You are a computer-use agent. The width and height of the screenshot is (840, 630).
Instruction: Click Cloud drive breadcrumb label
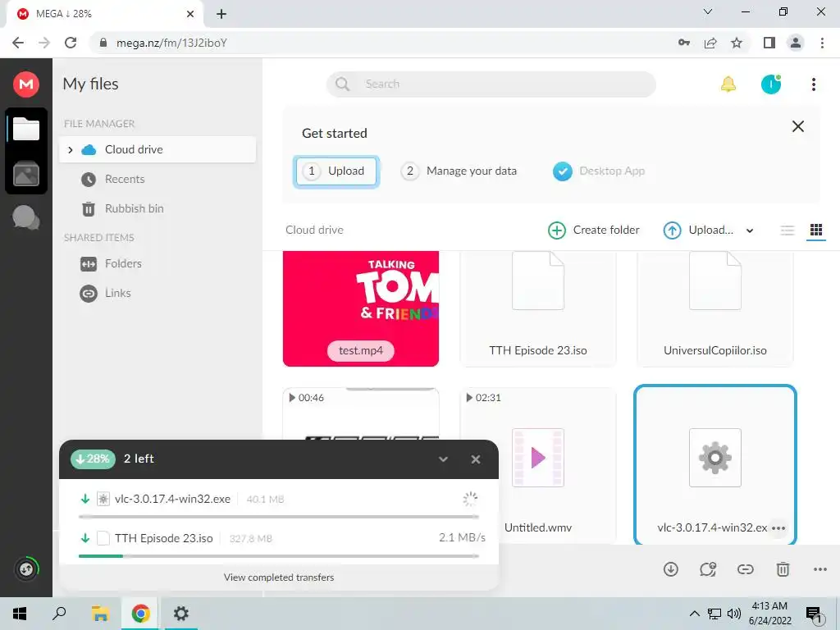coord(314,231)
